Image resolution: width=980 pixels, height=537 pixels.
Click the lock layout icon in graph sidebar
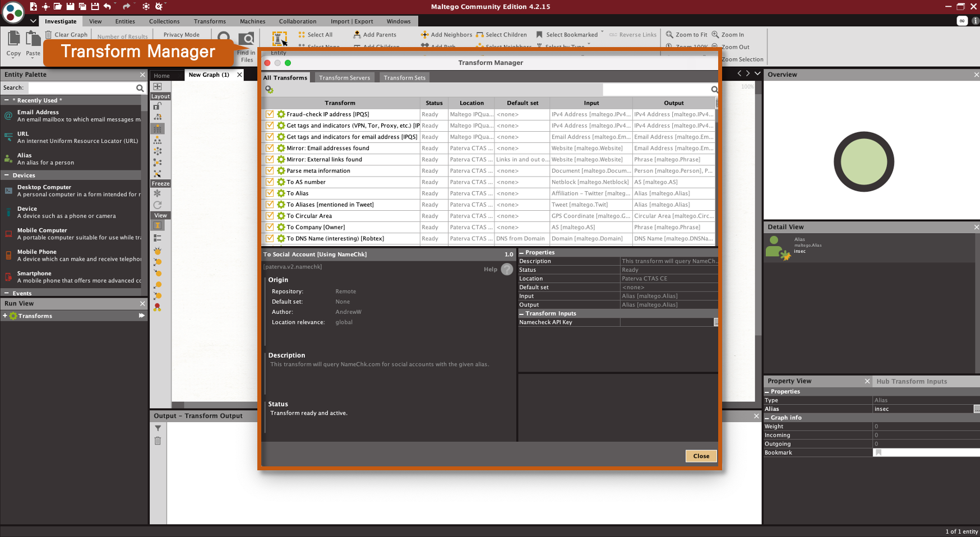click(x=158, y=106)
